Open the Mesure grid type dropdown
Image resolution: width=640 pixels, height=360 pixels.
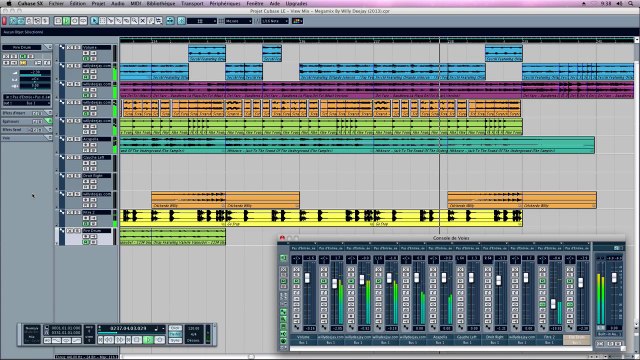238,20
